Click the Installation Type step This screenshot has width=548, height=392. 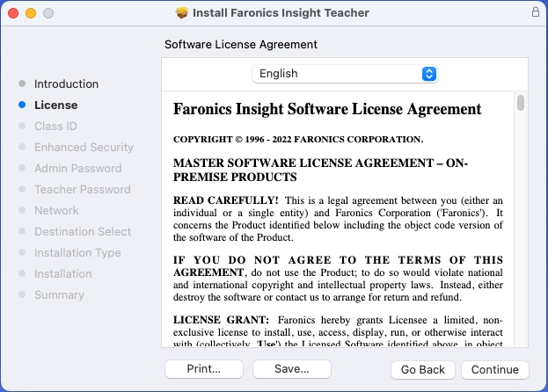77,253
